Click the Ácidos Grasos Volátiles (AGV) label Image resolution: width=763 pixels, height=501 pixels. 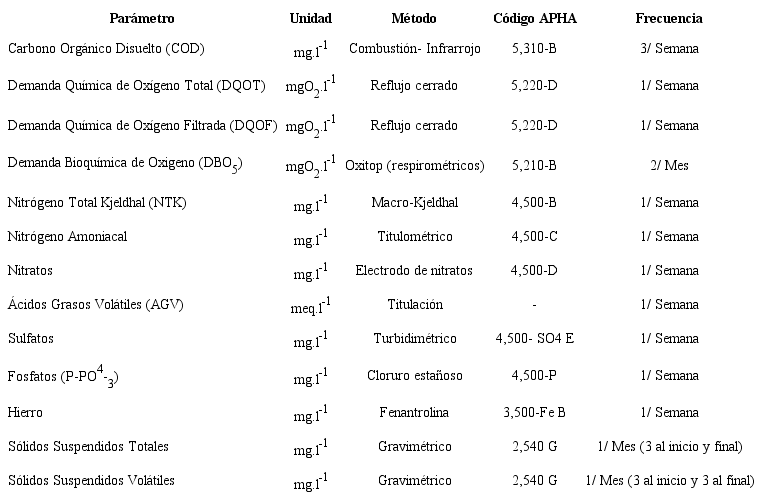(x=95, y=304)
